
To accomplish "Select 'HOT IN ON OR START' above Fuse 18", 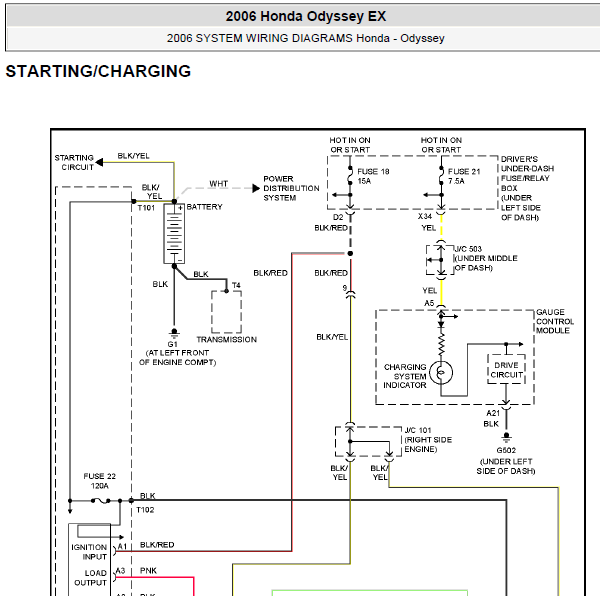I will pos(350,145).
